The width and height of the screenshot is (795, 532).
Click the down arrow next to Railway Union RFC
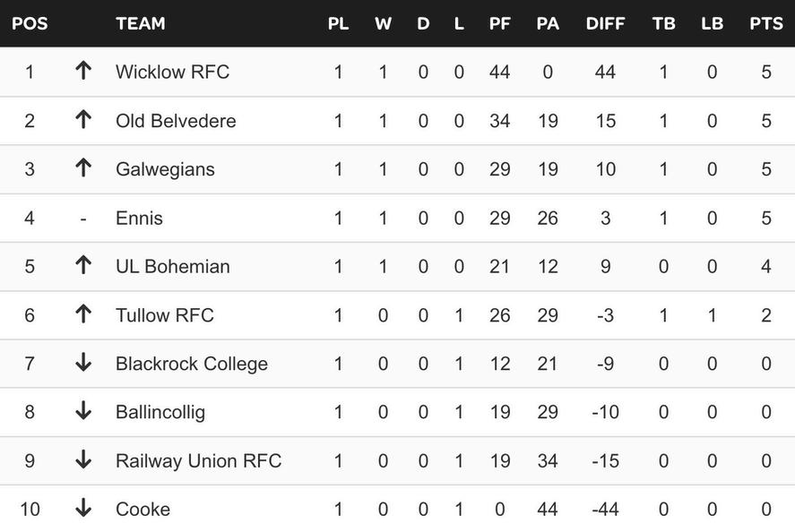coord(83,460)
